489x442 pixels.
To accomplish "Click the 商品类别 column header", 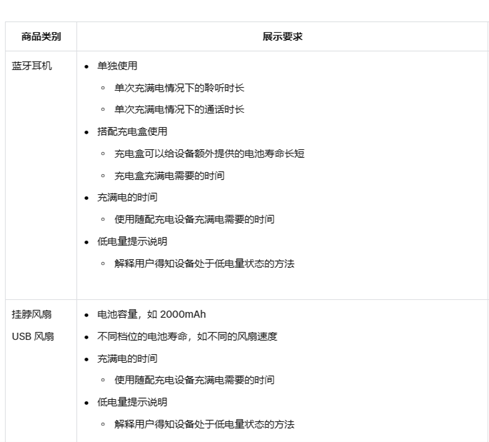I will 41,36.
